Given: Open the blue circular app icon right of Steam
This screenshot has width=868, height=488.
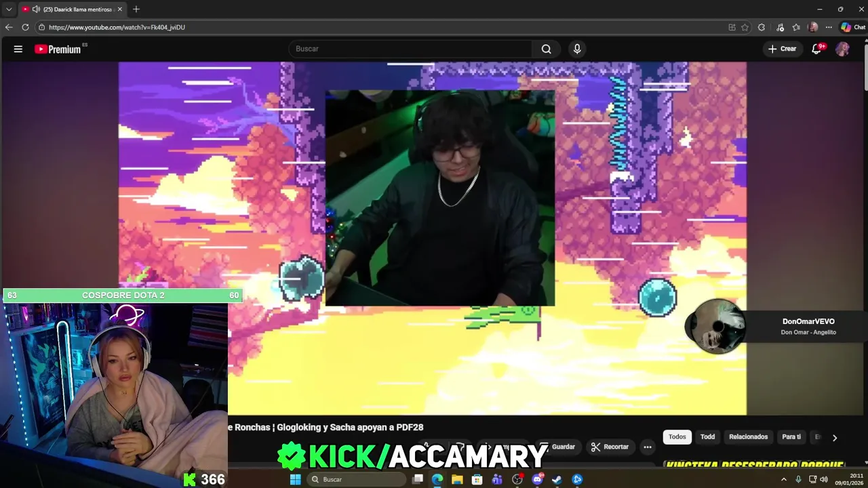Looking at the screenshot, I should coord(577,479).
